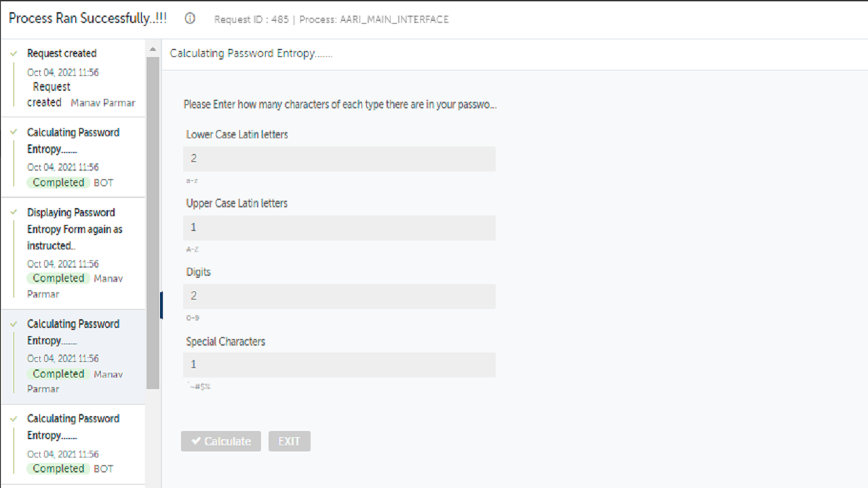Click check mark beside Displaying Password Entropy Form
Viewport: 868px width, 488px height.
point(14,212)
